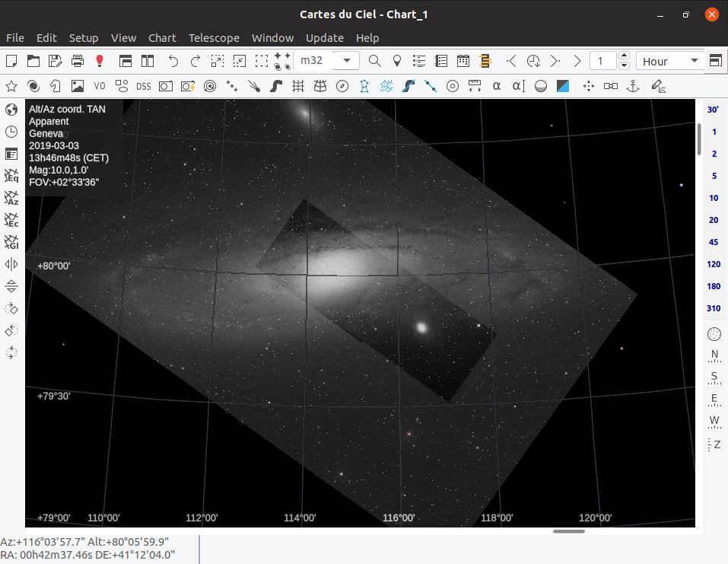Viewport: 728px width, 564px height.
Task: Switch to equatorial coordinates
Action: [x=11, y=176]
